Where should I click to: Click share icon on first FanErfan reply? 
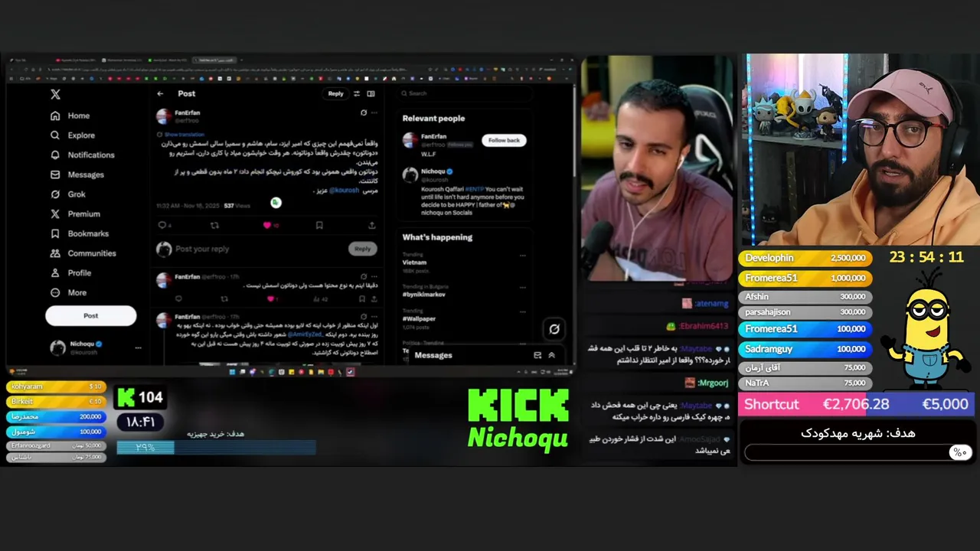click(x=373, y=298)
